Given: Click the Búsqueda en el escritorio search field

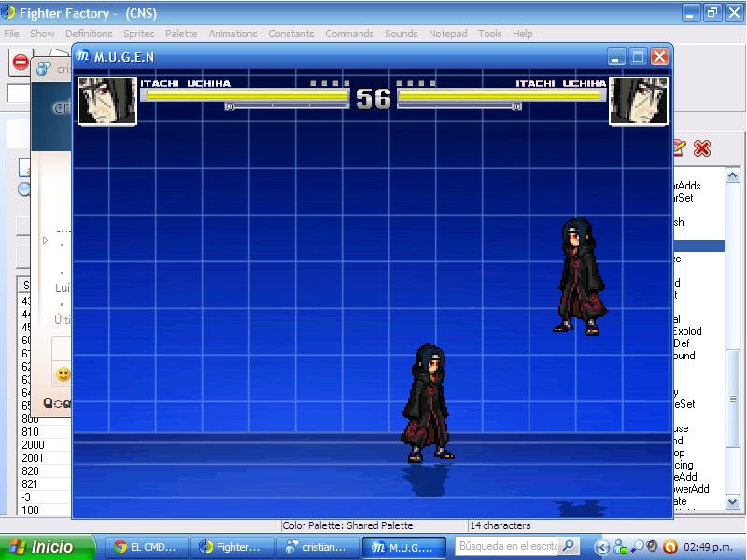Looking at the screenshot, I should (507, 546).
